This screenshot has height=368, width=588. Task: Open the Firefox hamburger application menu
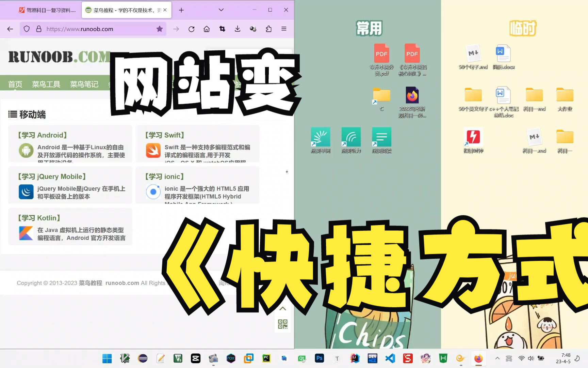[x=284, y=29]
